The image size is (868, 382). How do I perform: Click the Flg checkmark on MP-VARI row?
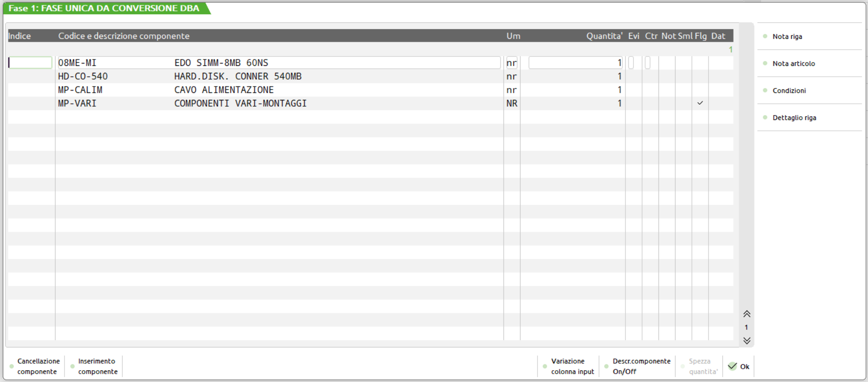point(700,103)
